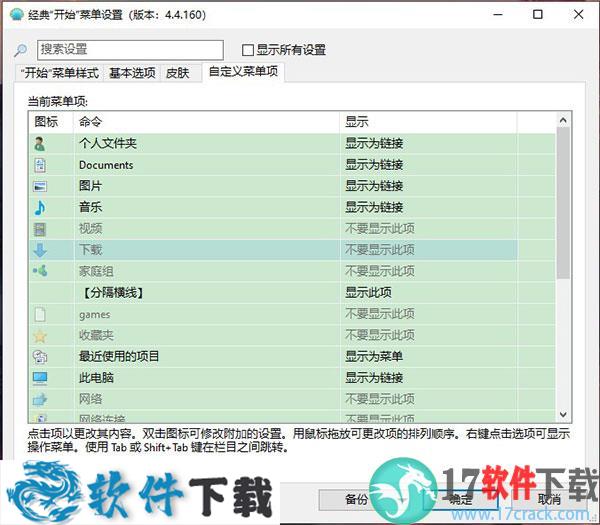Change display setting of Documents row
This screenshot has width=600, height=525.
374,165
